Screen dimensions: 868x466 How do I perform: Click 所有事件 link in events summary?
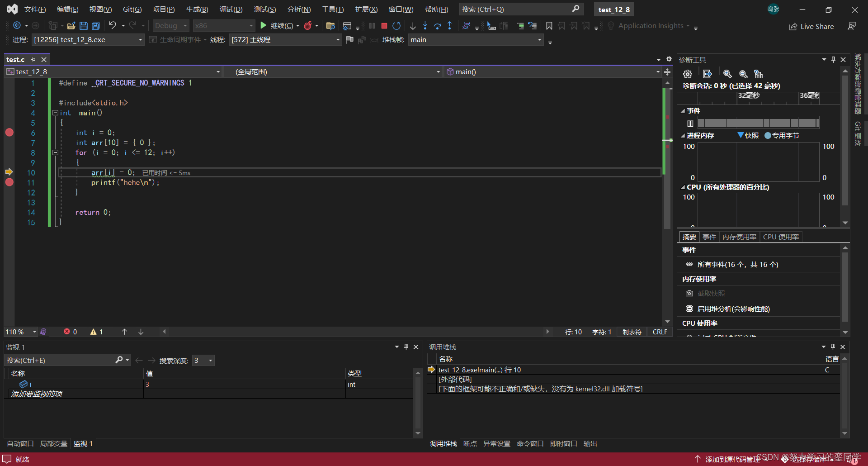[x=737, y=265]
